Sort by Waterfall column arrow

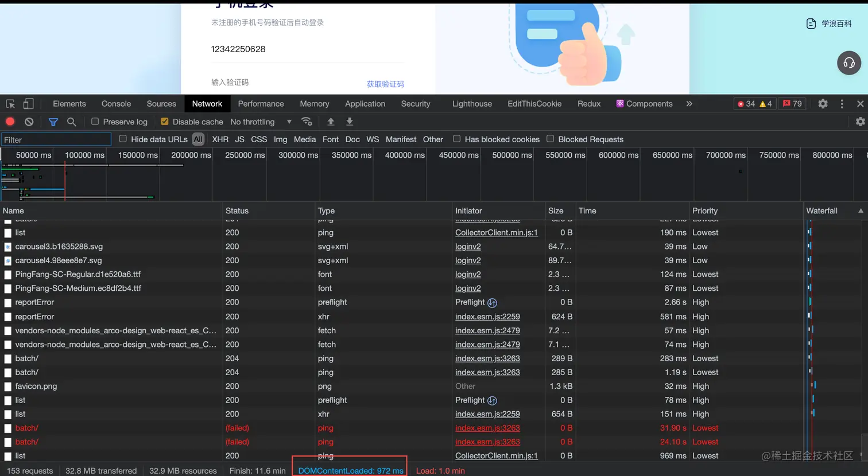(861, 211)
